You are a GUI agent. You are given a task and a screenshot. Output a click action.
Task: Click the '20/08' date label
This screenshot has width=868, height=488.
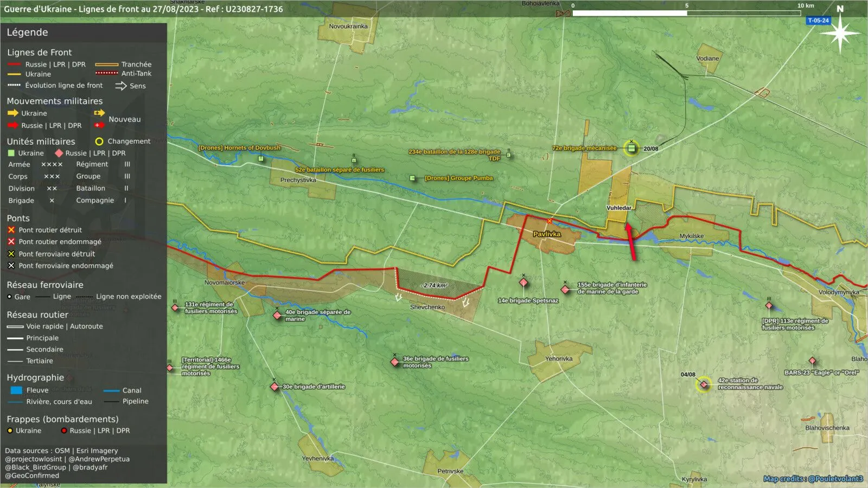point(651,149)
